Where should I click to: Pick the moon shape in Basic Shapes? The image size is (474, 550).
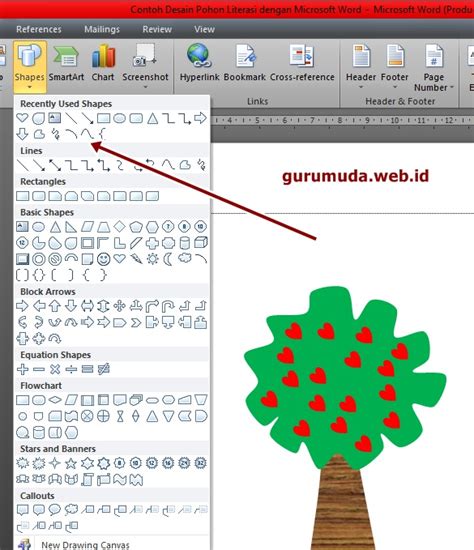168,259
